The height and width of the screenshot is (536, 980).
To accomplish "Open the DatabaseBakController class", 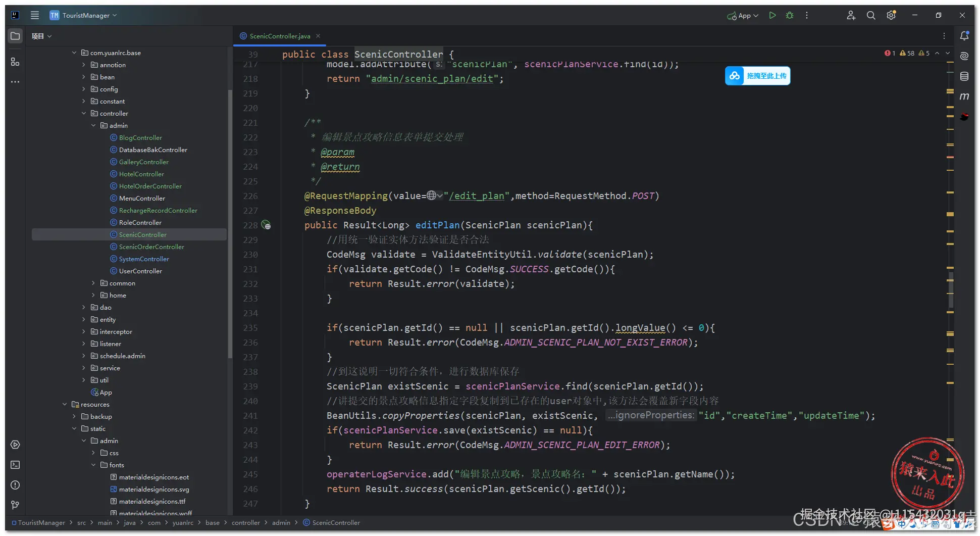I will tap(153, 150).
